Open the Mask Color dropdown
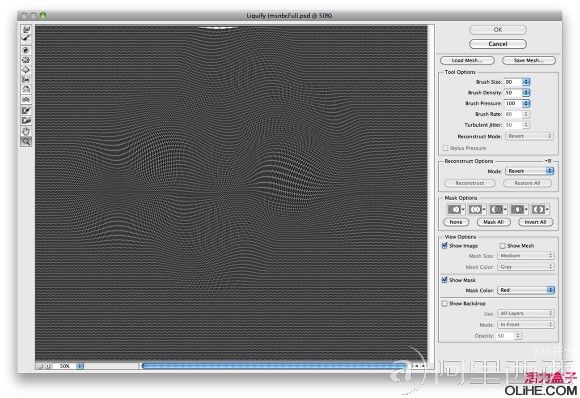The image size is (580, 398). click(x=526, y=290)
